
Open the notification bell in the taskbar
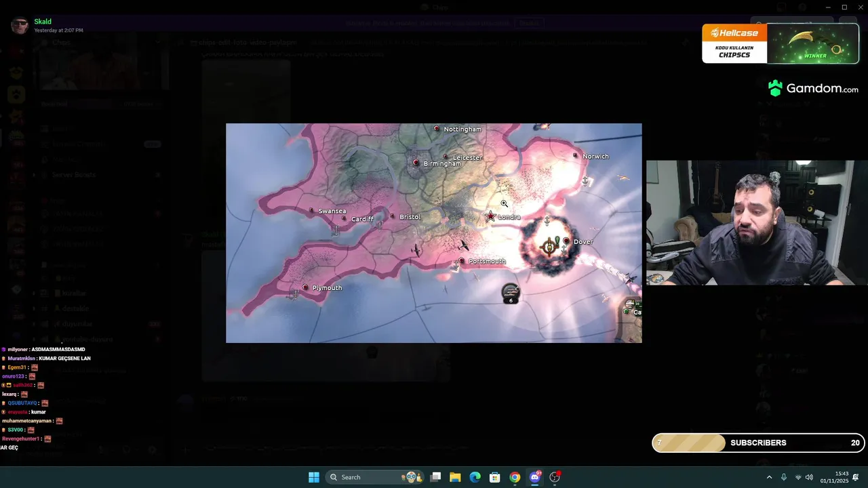tap(856, 477)
